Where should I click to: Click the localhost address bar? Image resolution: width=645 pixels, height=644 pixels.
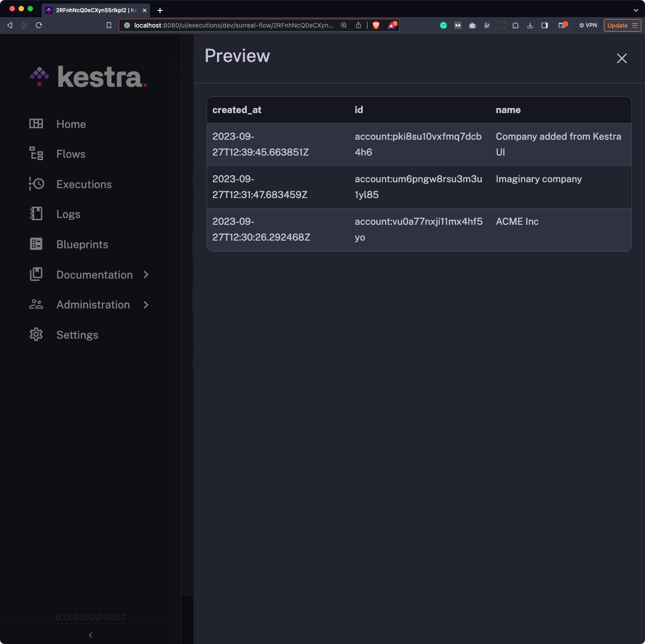(233, 25)
